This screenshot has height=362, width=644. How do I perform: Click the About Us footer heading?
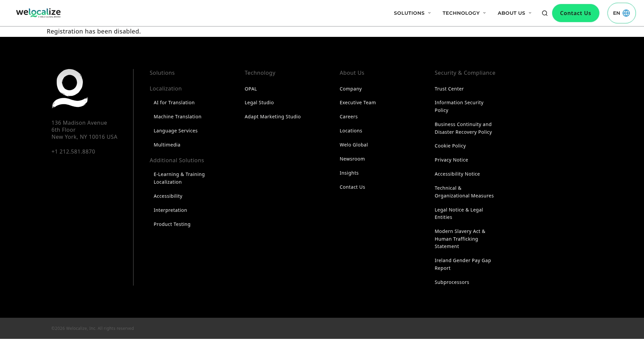coord(352,73)
